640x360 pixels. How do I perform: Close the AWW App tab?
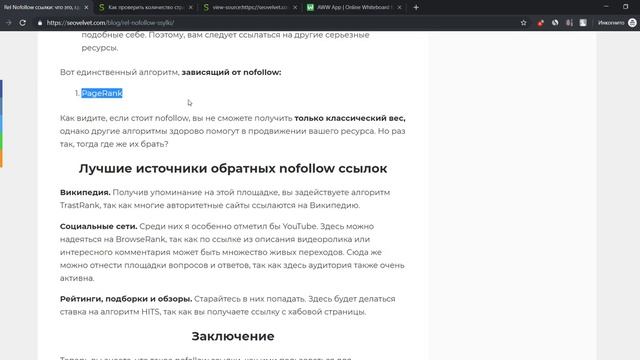coord(399,7)
